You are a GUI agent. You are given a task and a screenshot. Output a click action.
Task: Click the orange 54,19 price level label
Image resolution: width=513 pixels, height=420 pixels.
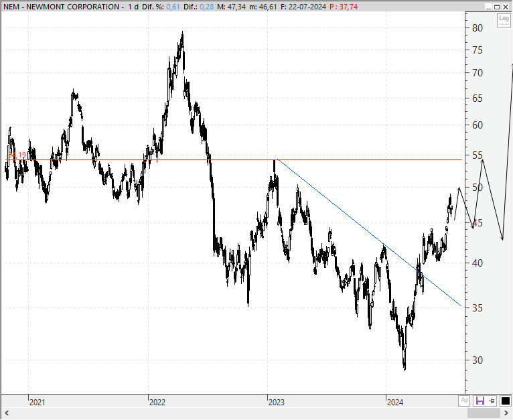click(17, 155)
